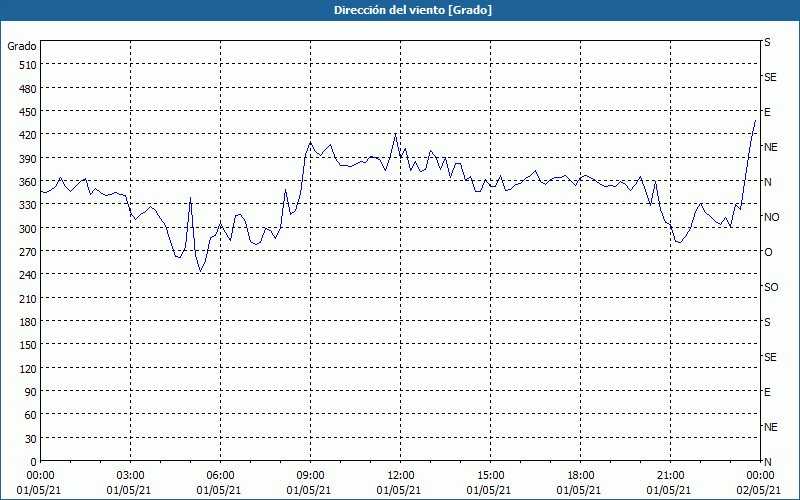Click the 390 degree axis label
800x500 pixels.
[29, 159]
